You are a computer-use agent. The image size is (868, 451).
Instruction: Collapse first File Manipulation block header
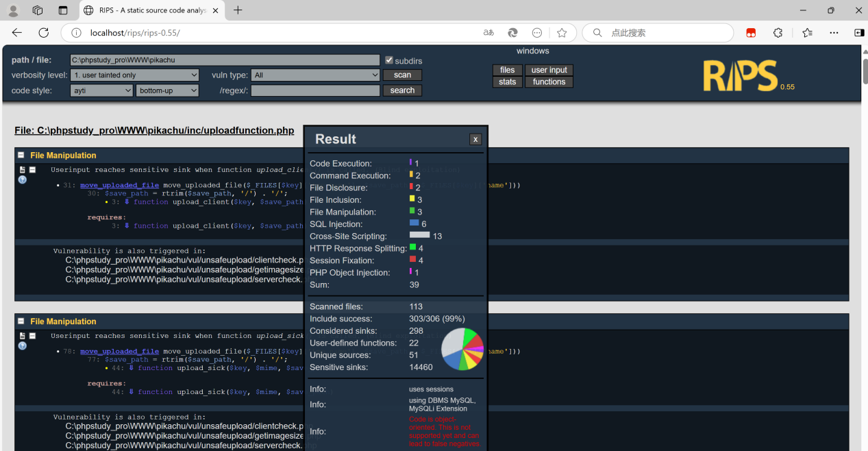(21, 156)
